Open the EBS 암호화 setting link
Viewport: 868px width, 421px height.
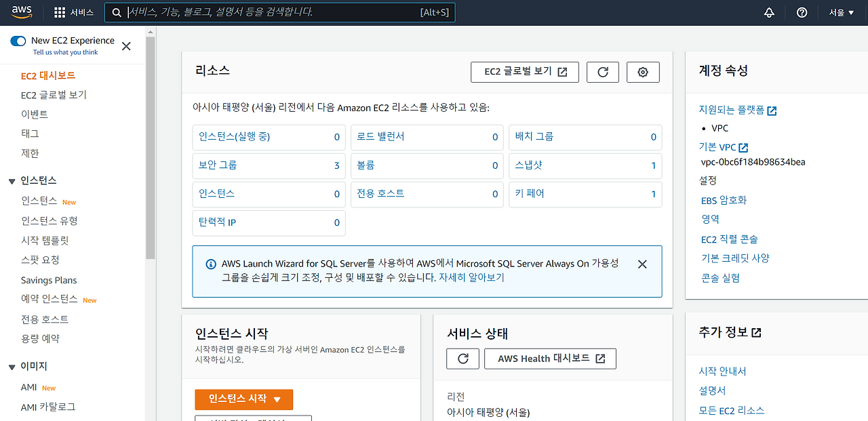point(724,201)
